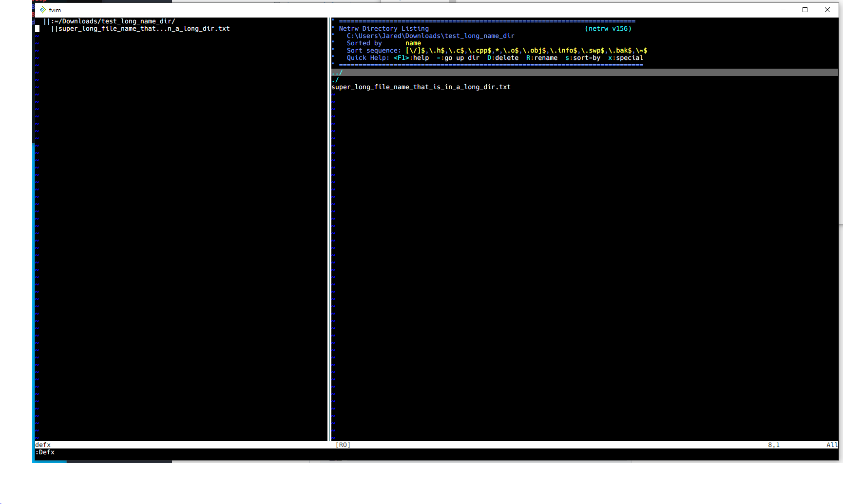
Task: Expand the ./ current directory entry
Action: pyautogui.click(x=336, y=79)
